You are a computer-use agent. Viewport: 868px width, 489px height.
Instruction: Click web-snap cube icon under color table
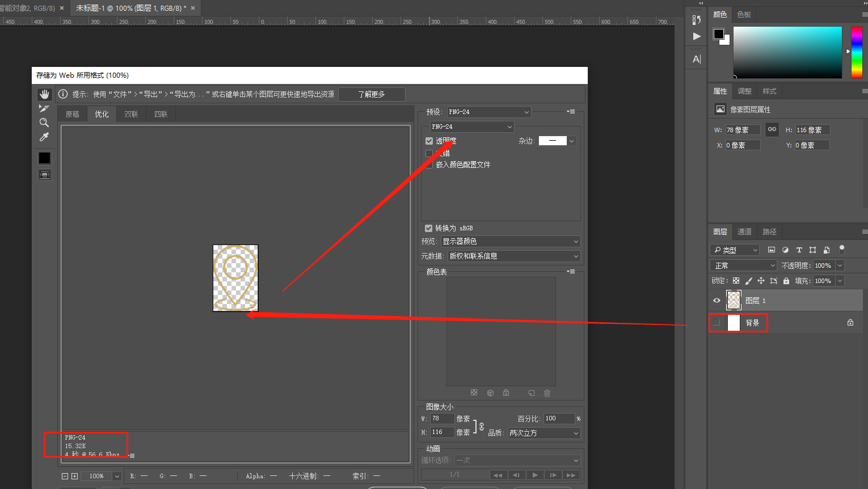click(x=490, y=393)
